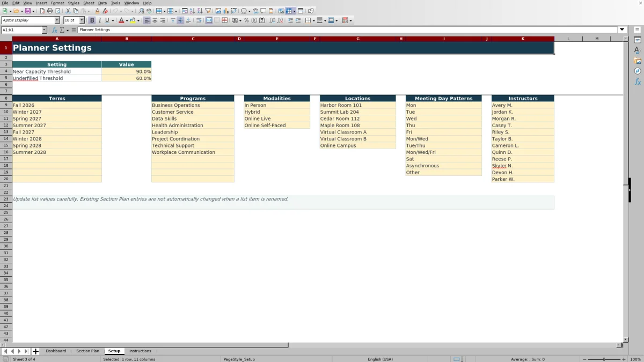Toggle Freeze Rows and Columns

(289, 11)
